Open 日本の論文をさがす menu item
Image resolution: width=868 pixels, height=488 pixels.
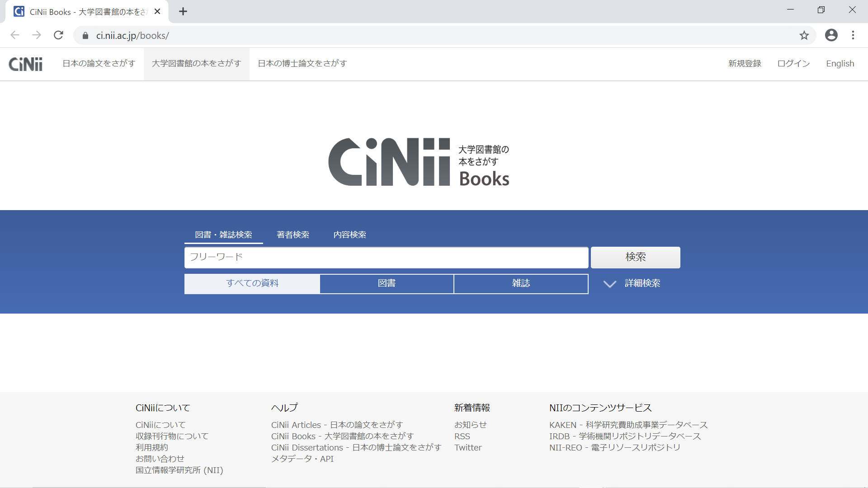99,64
